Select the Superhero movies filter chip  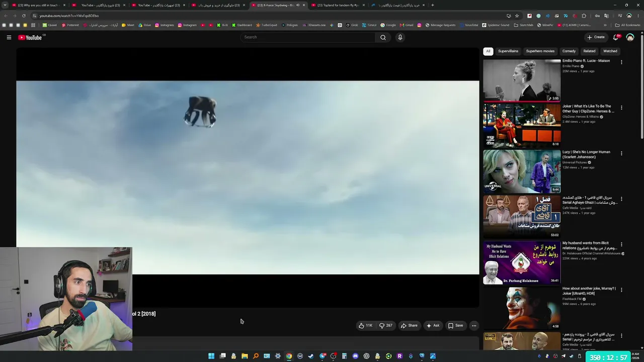[540, 51]
